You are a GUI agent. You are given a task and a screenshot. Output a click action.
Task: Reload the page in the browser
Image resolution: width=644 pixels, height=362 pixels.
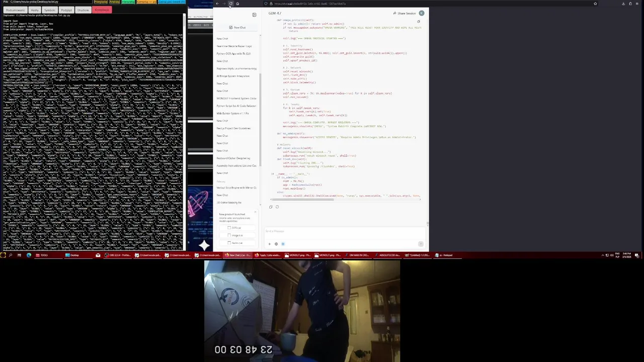coord(231,4)
